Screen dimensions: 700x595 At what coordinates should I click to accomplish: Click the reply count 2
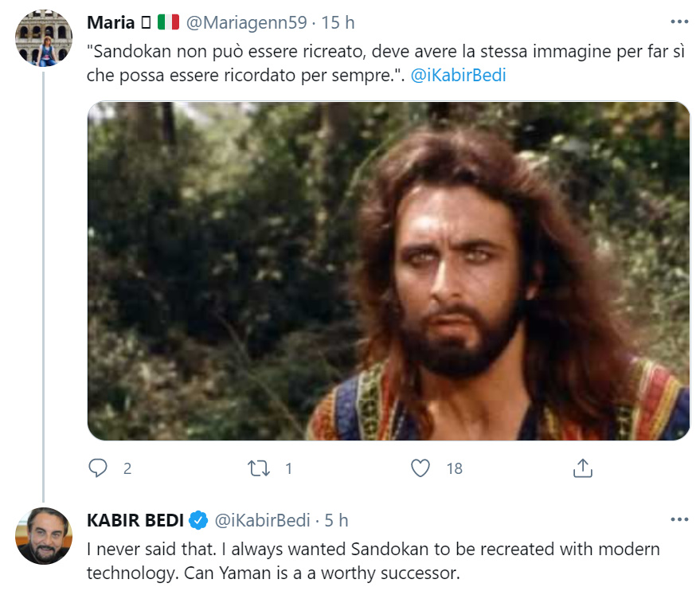[127, 468]
